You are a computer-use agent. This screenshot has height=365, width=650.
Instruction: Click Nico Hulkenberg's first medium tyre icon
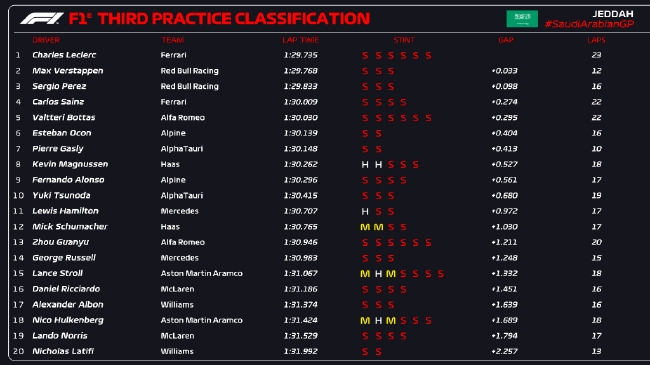point(365,321)
